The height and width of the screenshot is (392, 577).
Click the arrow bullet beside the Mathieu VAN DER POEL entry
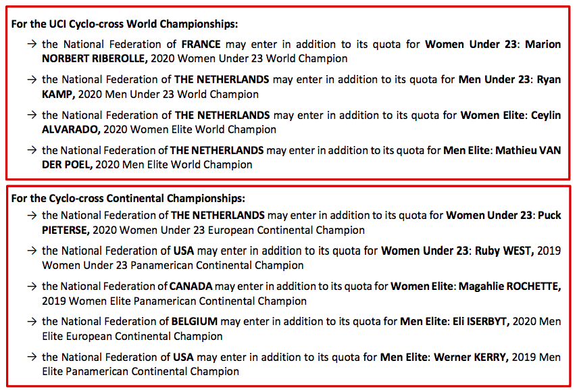[x=32, y=150]
